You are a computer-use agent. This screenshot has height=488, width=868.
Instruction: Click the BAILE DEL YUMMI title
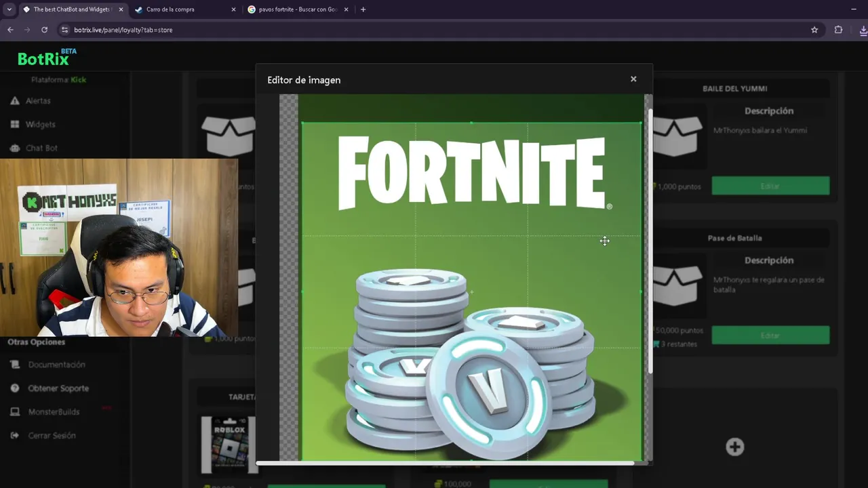[735, 88]
